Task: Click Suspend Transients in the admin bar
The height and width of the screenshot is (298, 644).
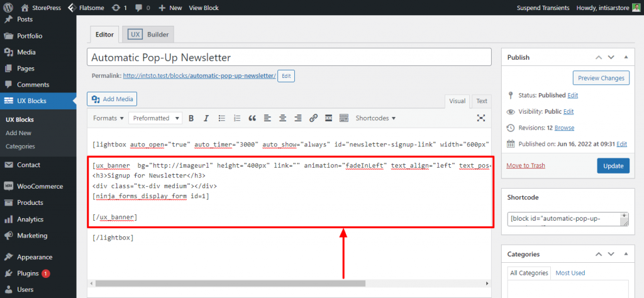Action: (543, 8)
